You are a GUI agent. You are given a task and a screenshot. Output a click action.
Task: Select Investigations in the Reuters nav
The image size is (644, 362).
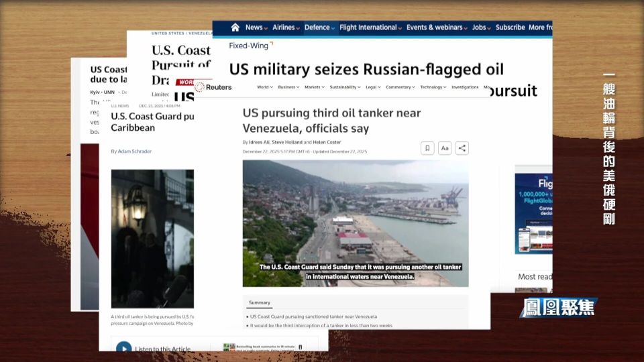[465, 87]
